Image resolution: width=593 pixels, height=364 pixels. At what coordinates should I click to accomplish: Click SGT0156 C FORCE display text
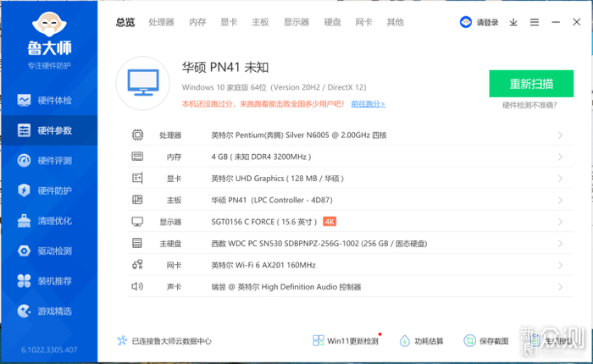click(x=264, y=222)
